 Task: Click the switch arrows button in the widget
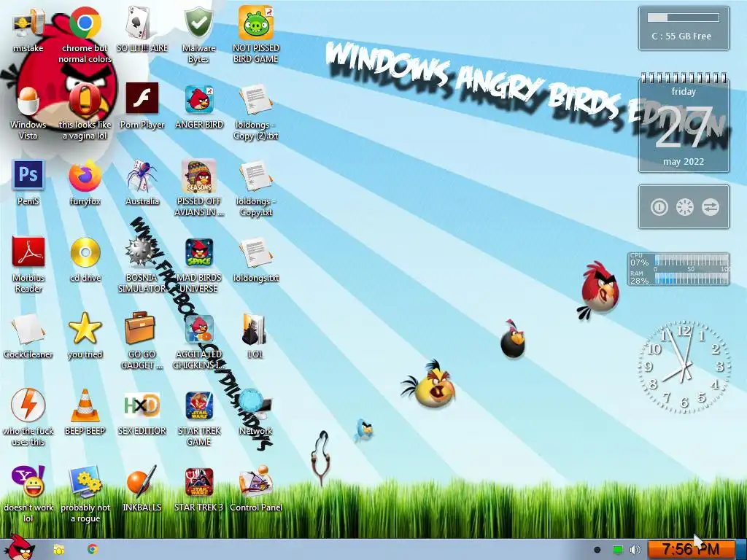pos(711,207)
